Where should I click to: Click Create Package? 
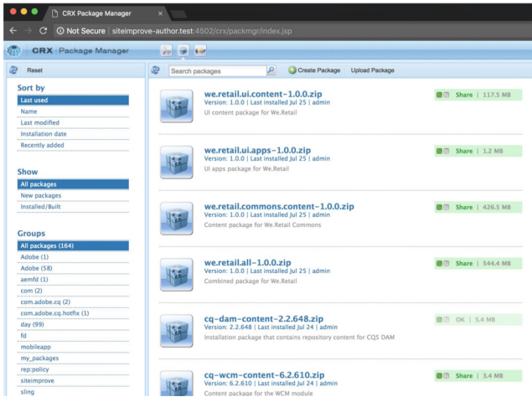tap(314, 70)
